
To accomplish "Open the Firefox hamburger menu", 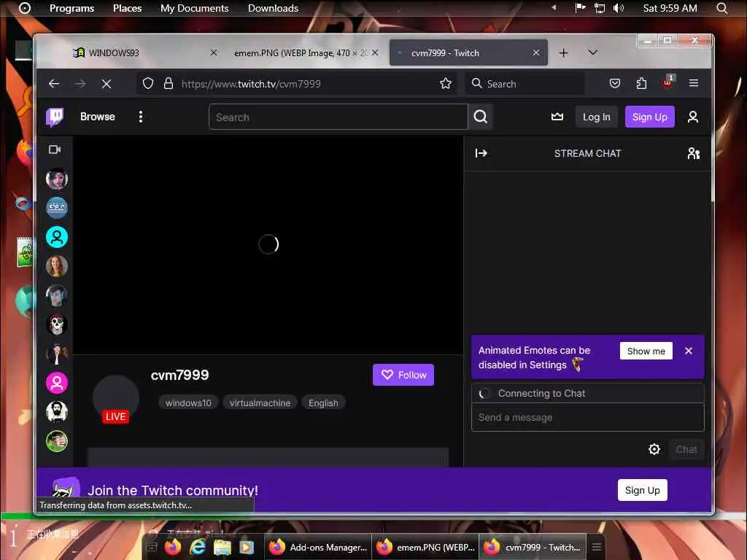I will [694, 83].
